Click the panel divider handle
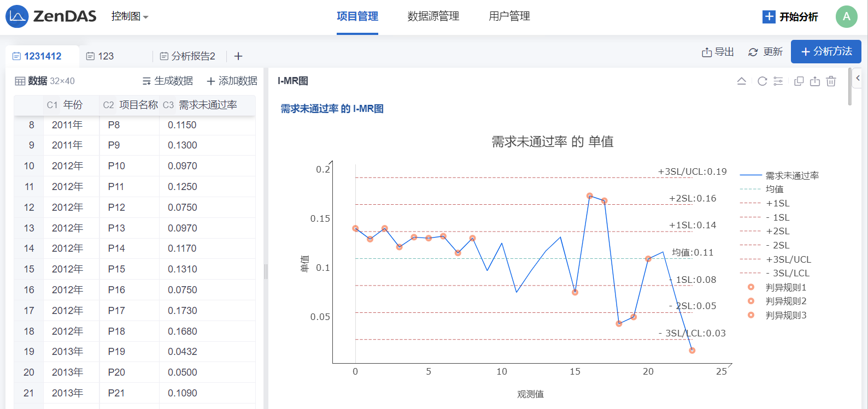The width and height of the screenshot is (868, 409). pyautogui.click(x=266, y=271)
